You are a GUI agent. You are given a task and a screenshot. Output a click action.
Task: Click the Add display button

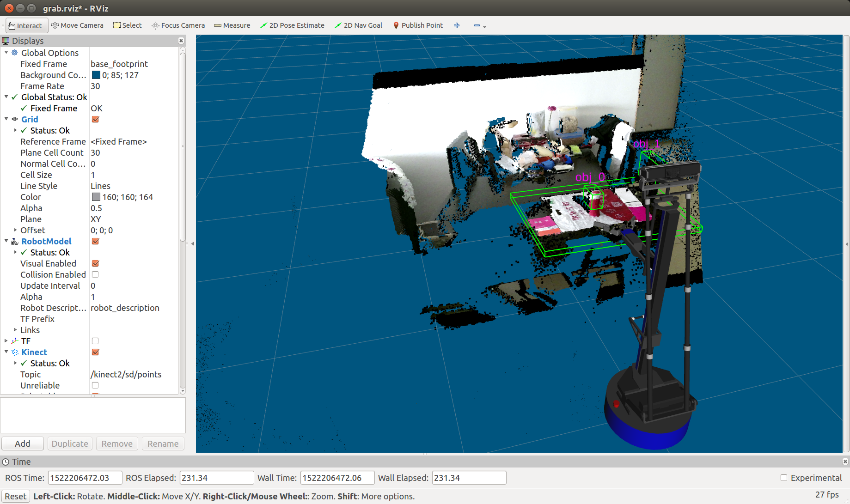pyautogui.click(x=23, y=443)
